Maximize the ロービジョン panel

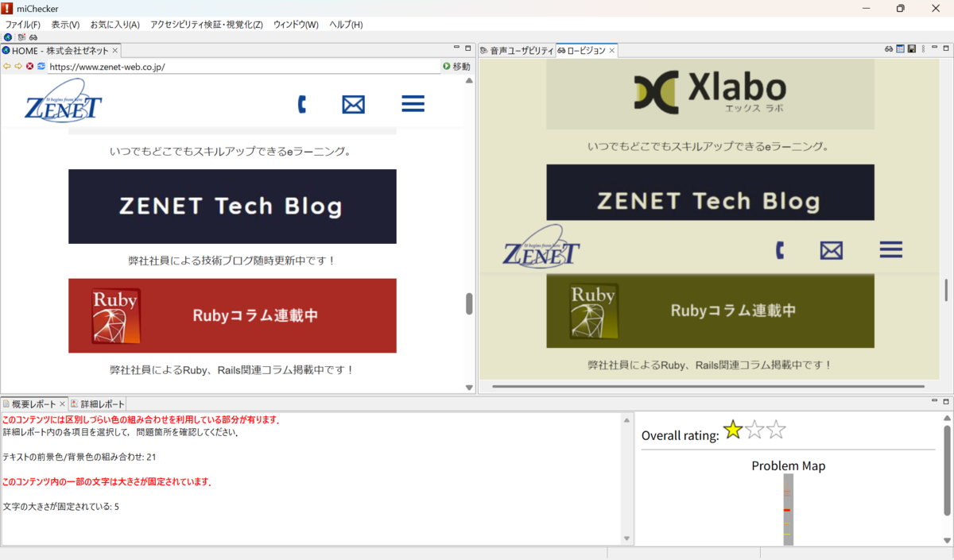[945, 48]
